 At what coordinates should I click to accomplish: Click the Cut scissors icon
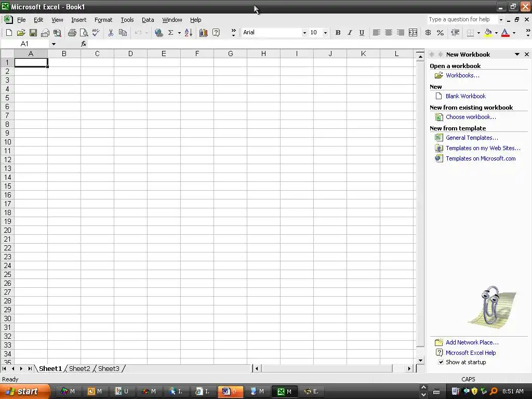(111, 33)
